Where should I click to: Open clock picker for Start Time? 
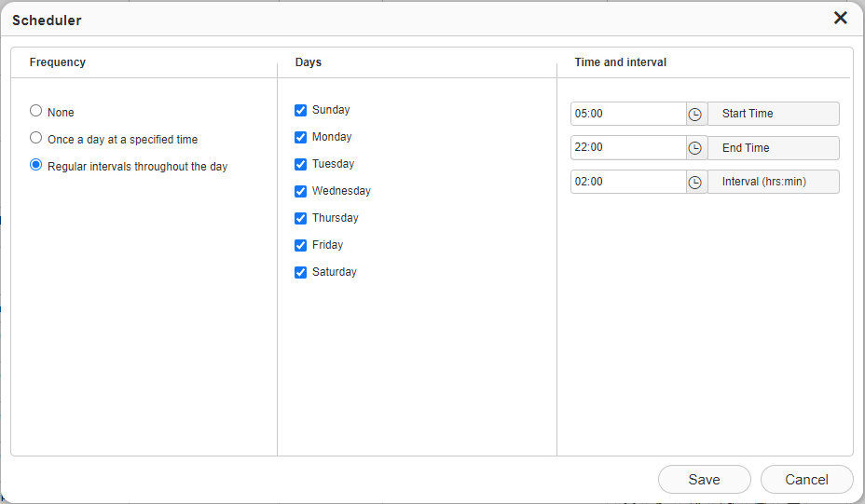point(695,115)
